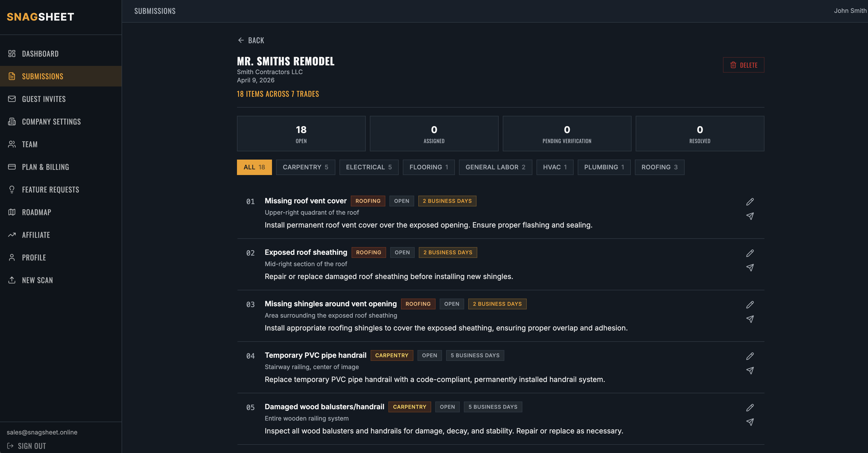Click the back arrow icon
The width and height of the screenshot is (868, 453).
pos(241,40)
